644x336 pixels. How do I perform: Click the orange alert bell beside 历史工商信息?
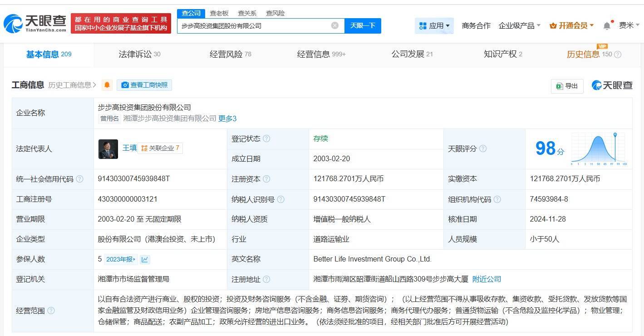107,85
